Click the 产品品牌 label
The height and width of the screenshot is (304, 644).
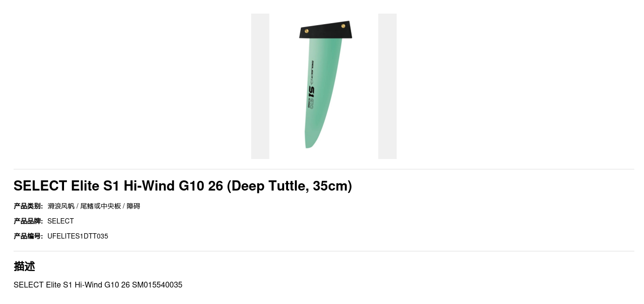click(x=28, y=221)
